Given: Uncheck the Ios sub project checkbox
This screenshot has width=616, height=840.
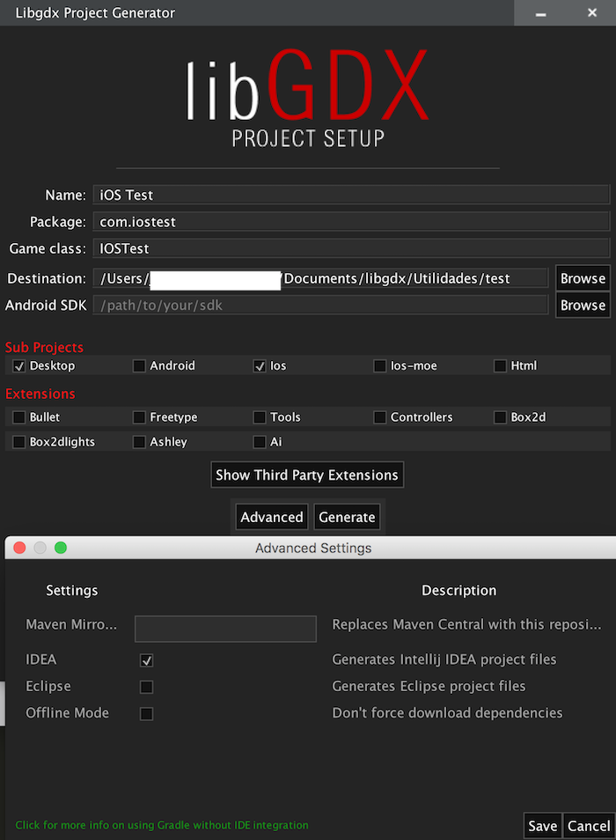Looking at the screenshot, I should 260,366.
